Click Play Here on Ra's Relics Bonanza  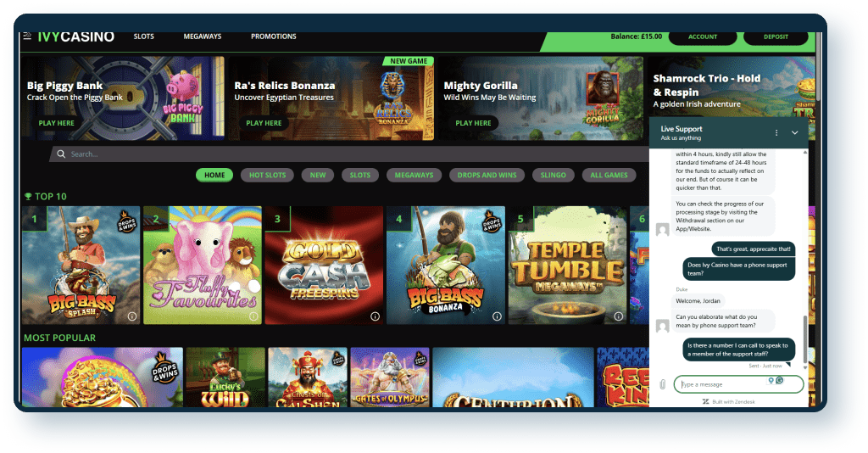(264, 123)
